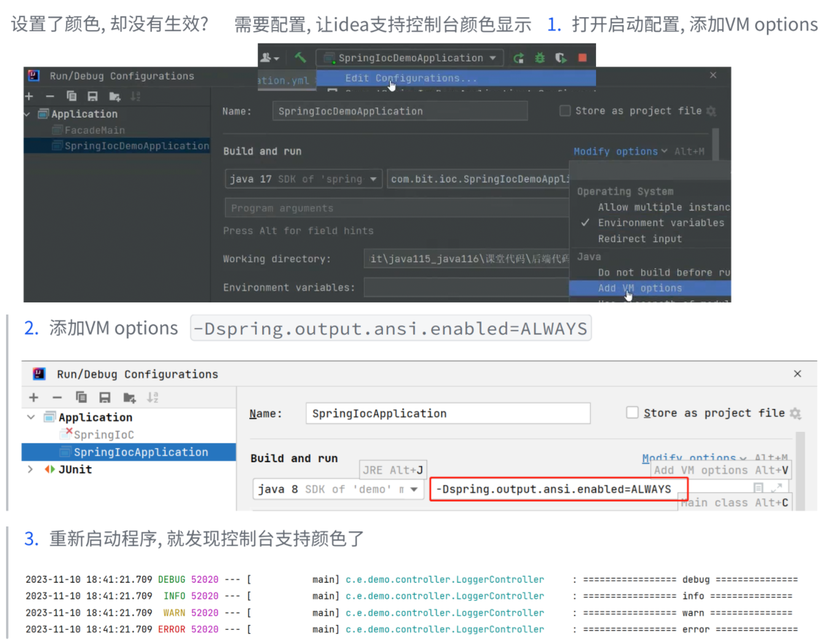Add new configuration in the light dialog

click(34, 397)
